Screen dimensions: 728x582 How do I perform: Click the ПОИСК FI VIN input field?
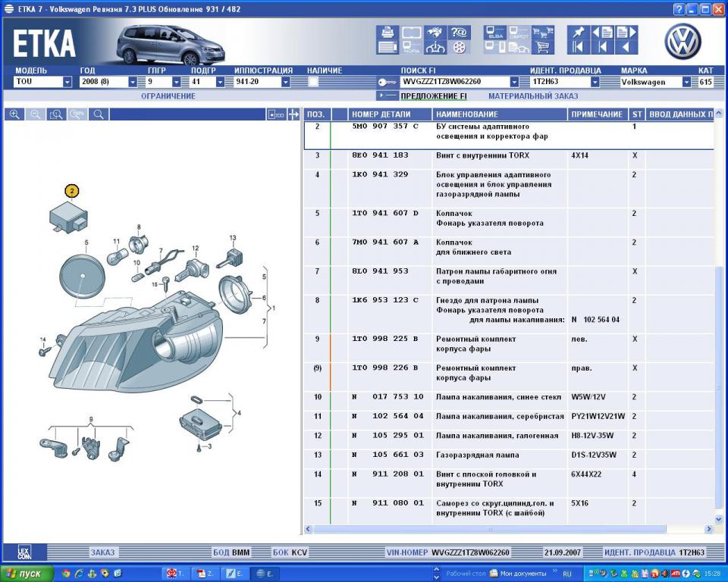coord(454,82)
